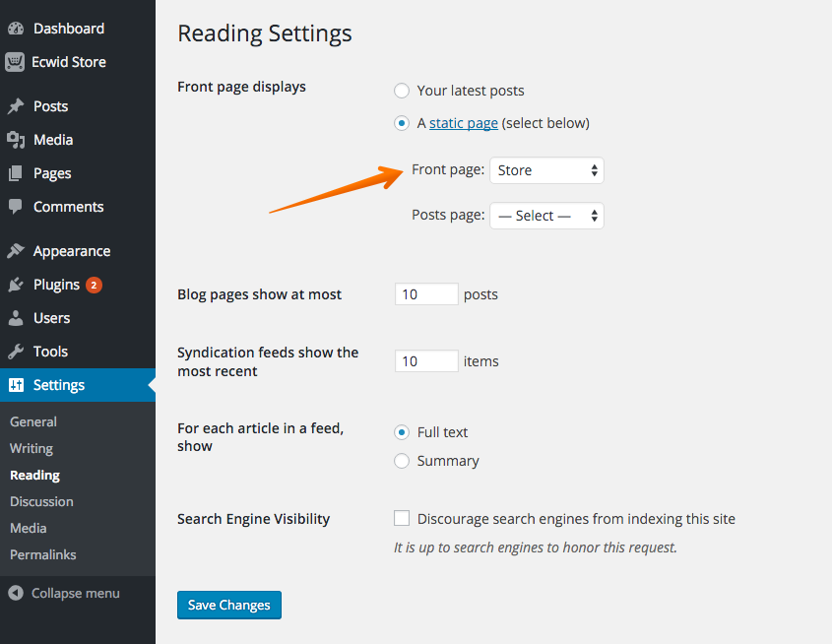The width and height of the screenshot is (832, 644).
Task: Enable Discourage search engines checkbox
Action: point(402,519)
